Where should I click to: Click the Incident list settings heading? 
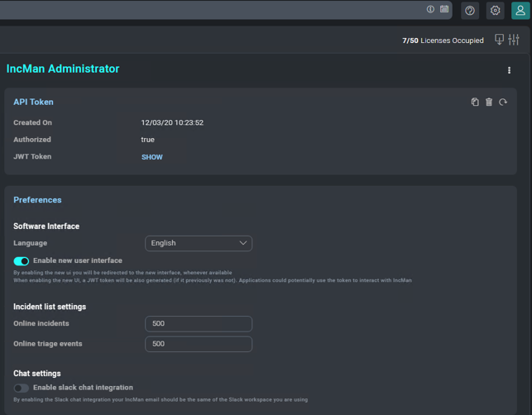[50, 307]
